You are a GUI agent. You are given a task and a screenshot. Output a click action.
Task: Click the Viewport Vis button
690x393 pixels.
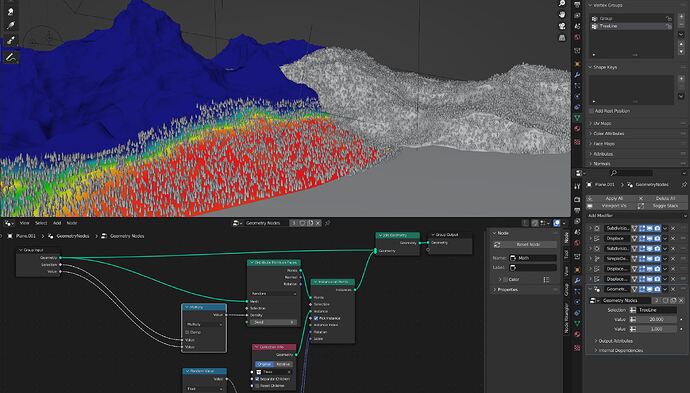pyautogui.click(x=611, y=206)
